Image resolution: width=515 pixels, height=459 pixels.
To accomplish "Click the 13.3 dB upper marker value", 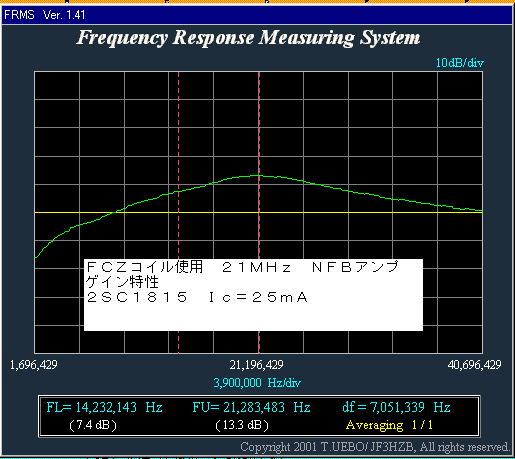I will (242, 425).
